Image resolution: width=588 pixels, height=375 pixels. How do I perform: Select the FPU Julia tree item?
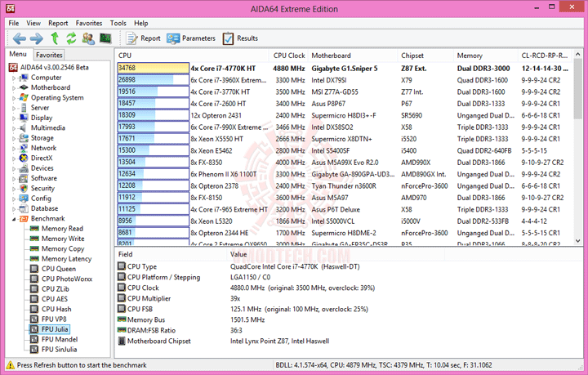point(55,329)
